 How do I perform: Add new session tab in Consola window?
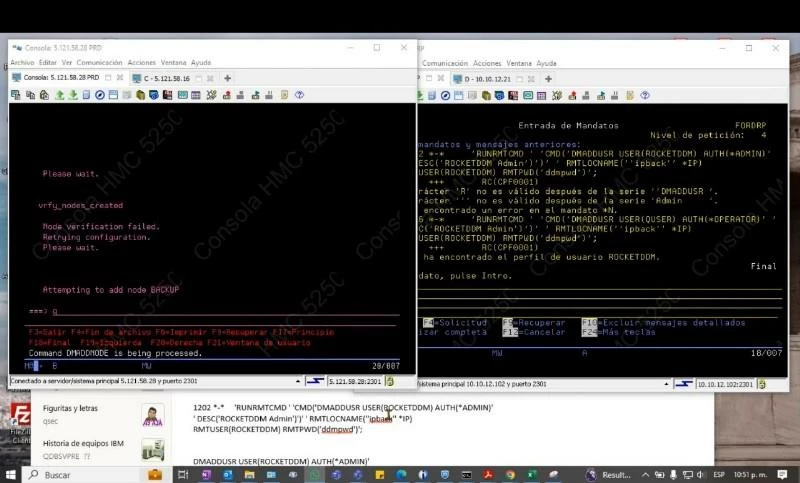(228, 78)
